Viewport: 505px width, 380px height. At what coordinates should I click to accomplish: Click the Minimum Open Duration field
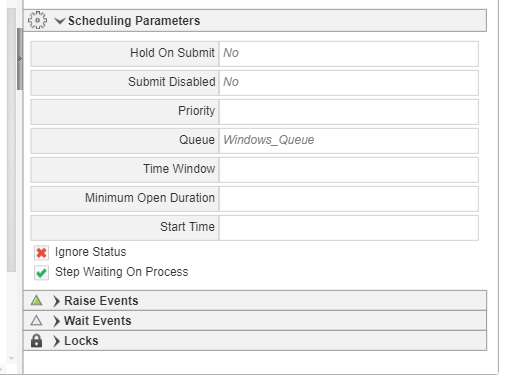click(x=349, y=198)
